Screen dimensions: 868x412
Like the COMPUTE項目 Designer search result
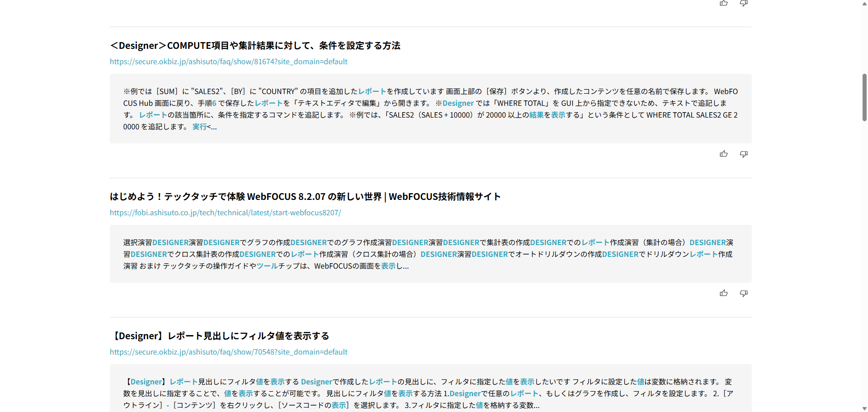pos(724,154)
